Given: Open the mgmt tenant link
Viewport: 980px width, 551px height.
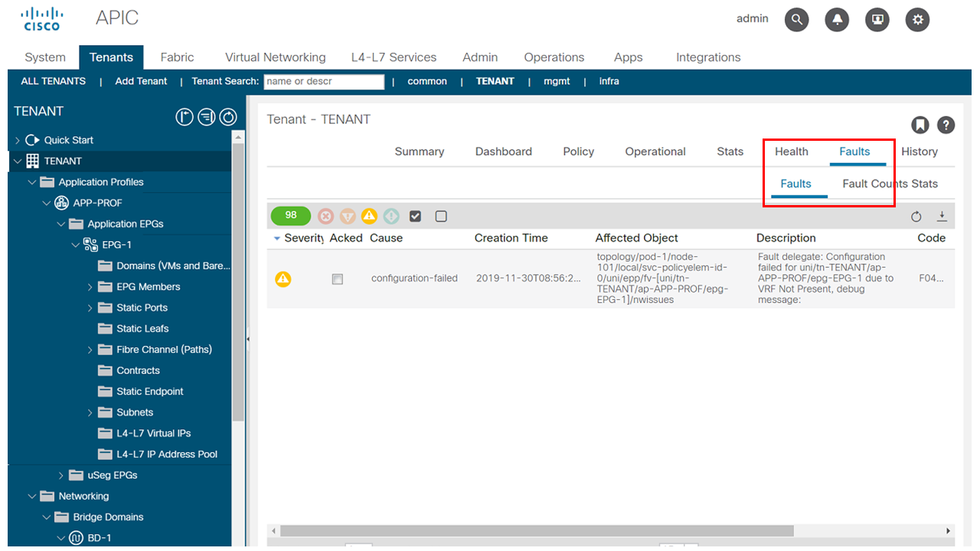Looking at the screenshot, I should [x=557, y=81].
